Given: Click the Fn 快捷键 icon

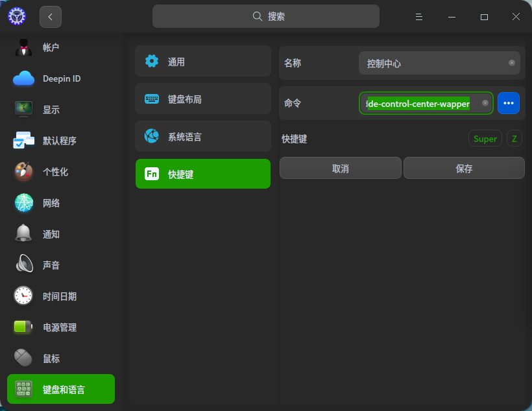Looking at the screenshot, I should click(x=152, y=174).
